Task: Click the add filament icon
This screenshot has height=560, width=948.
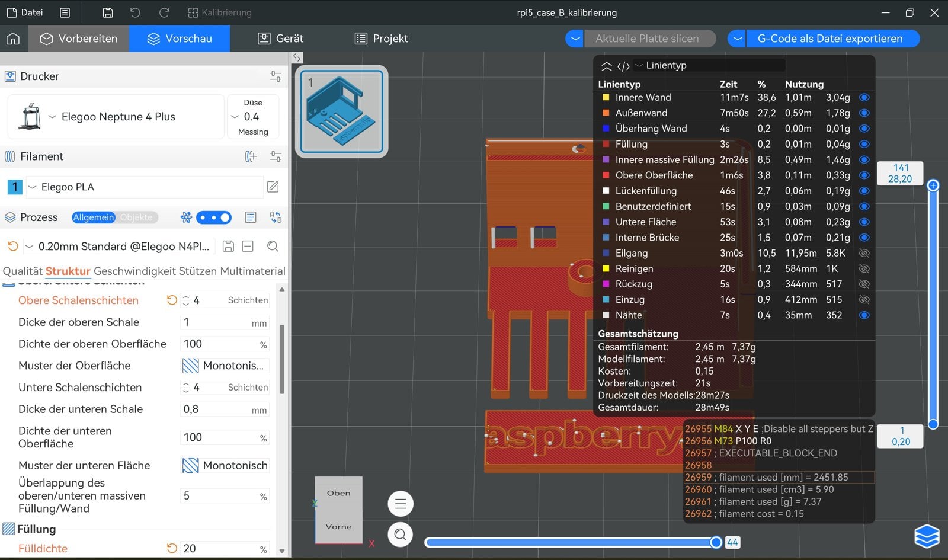Action: click(x=251, y=156)
